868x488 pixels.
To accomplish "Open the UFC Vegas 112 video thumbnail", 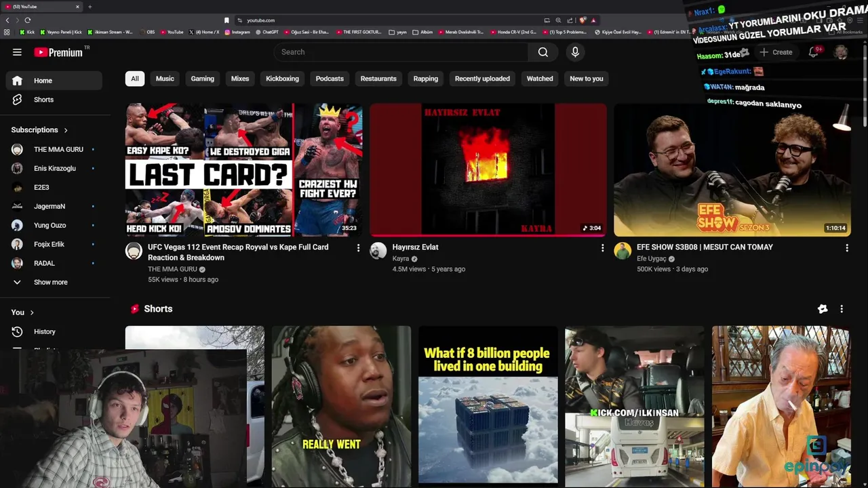I will [x=243, y=169].
